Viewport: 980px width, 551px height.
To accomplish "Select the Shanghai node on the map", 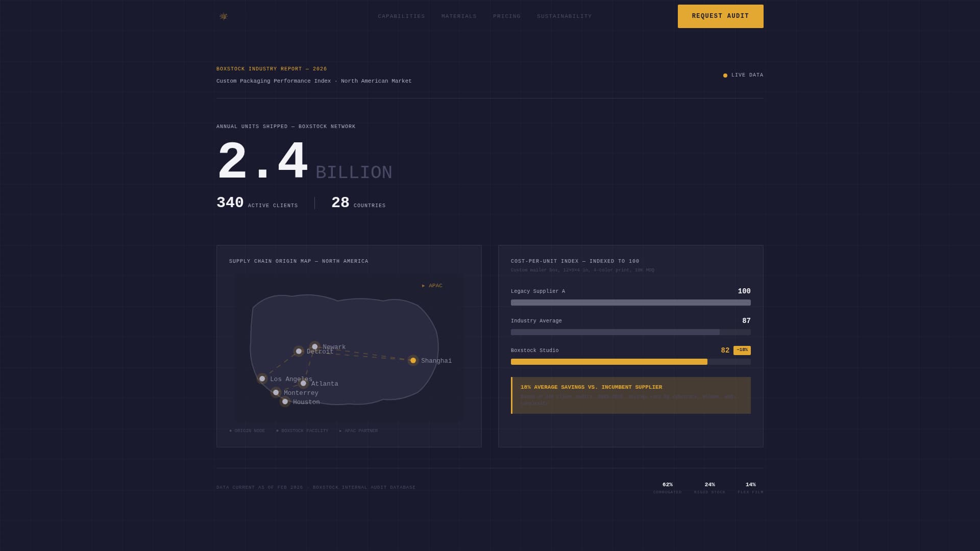I will coord(413,361).
